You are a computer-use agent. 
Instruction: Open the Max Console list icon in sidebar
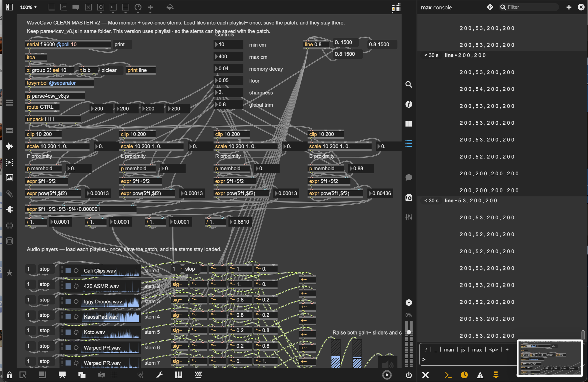[409, 144]
